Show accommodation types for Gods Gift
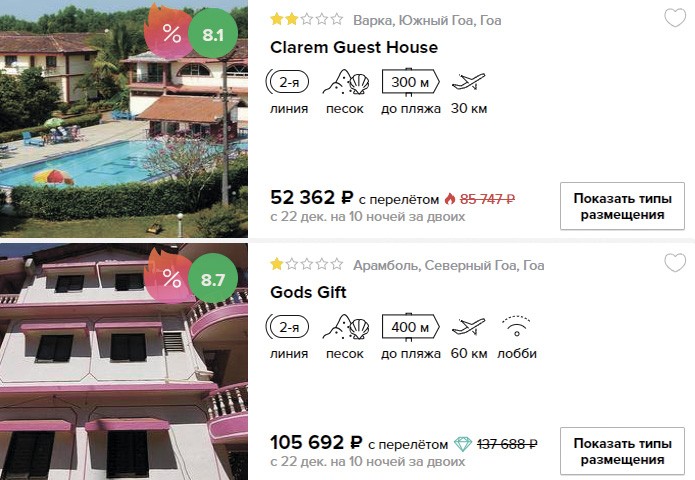The image size is (695, 480). (x=622, y=451)
